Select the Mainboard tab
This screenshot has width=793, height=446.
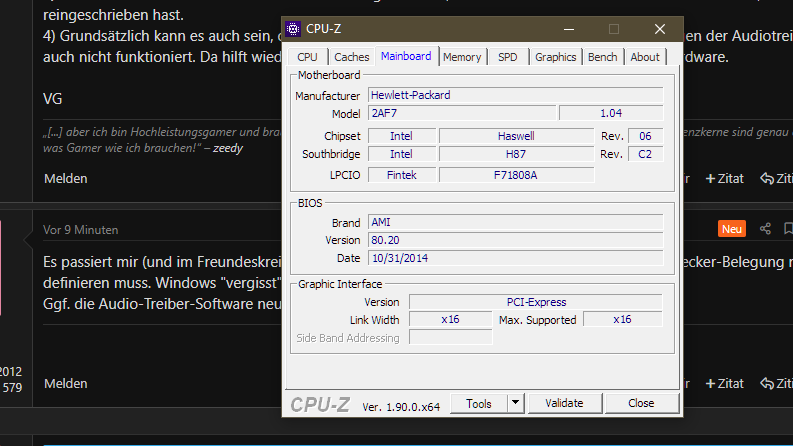(406, 56)
